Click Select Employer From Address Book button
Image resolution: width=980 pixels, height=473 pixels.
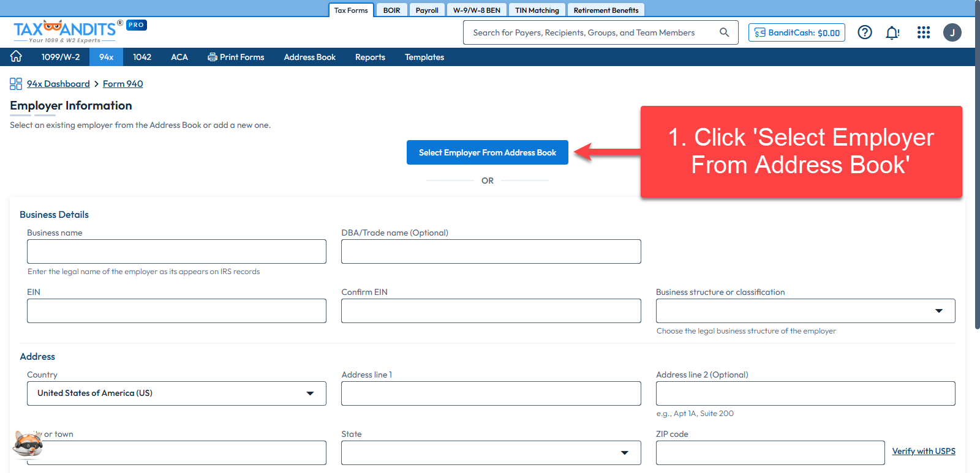click(487, 152)
